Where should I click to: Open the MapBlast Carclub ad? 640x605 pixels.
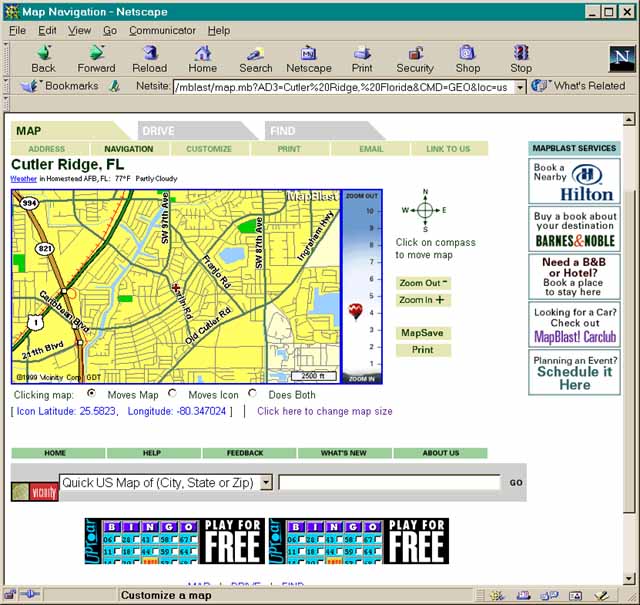pyautogui.click(x=574, y=325)
